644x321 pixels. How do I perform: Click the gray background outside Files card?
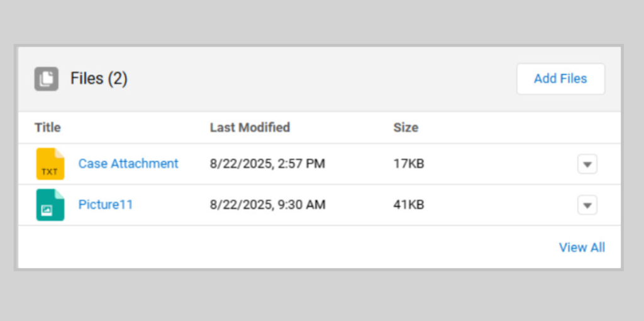314,295
